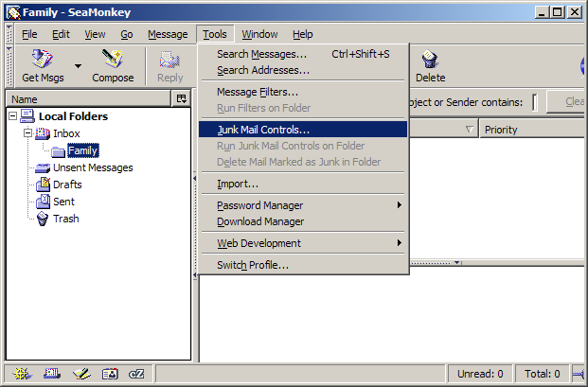Image resolution: width=588 pixels, height=387 pixels.
Task: Click the Subject or Sender search field
Action: pos(534,102)
